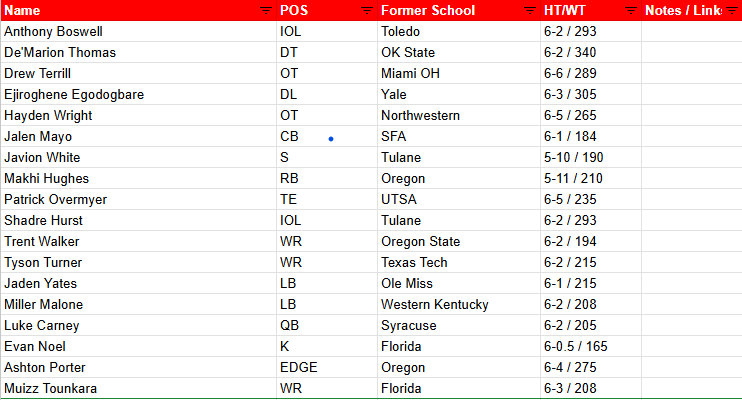
Task: Select the Patrick Overmyer name cell
Action: pyautogui.click(x=56, y=199)
